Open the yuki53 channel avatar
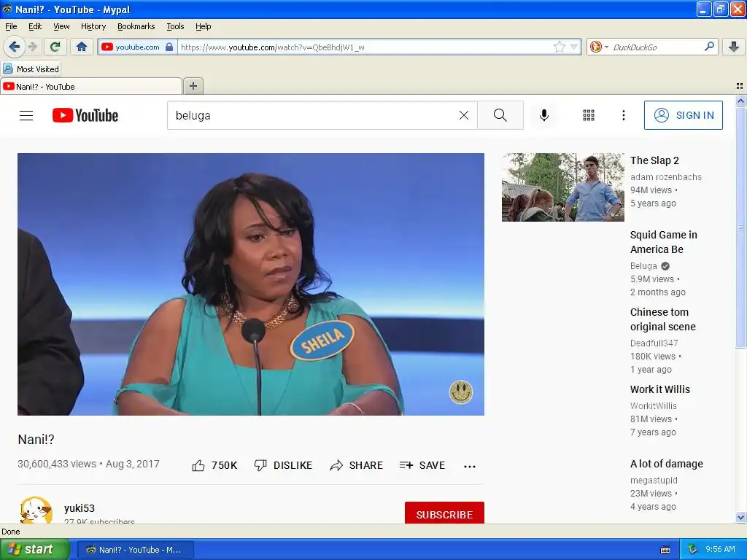The image size is (747, 560). (36, 510)
